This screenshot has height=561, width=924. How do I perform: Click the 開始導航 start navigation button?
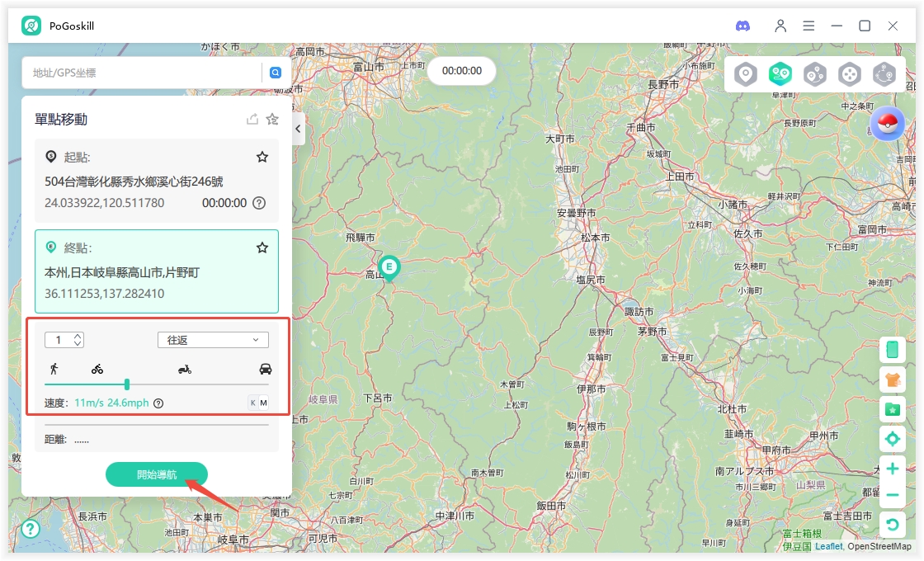tap(157, 474)
